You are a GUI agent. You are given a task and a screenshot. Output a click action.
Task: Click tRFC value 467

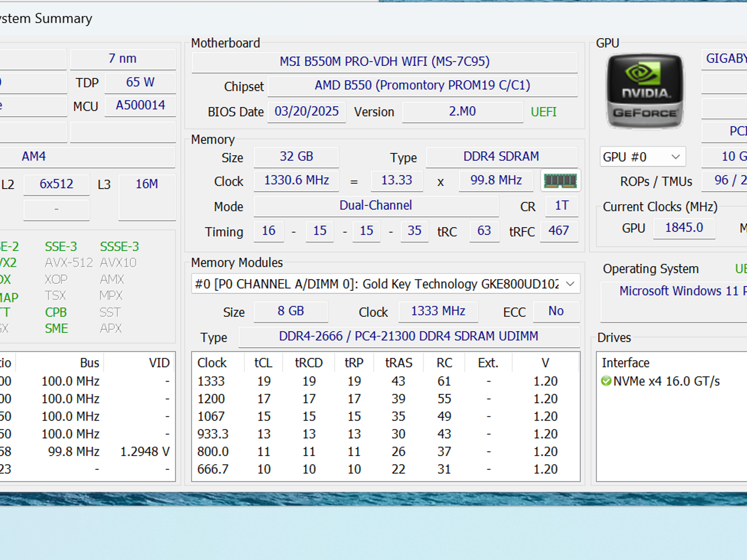[559, 231]
